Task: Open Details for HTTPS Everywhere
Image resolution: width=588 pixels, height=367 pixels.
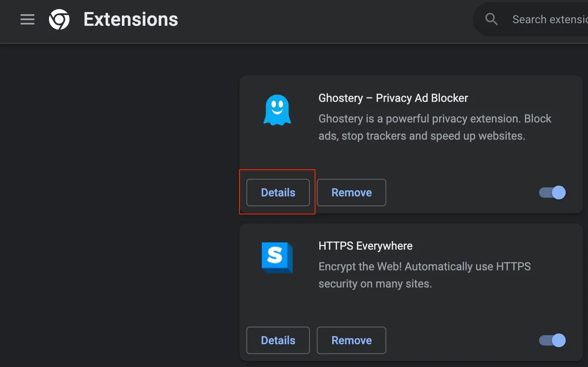Action: point(278,340)
